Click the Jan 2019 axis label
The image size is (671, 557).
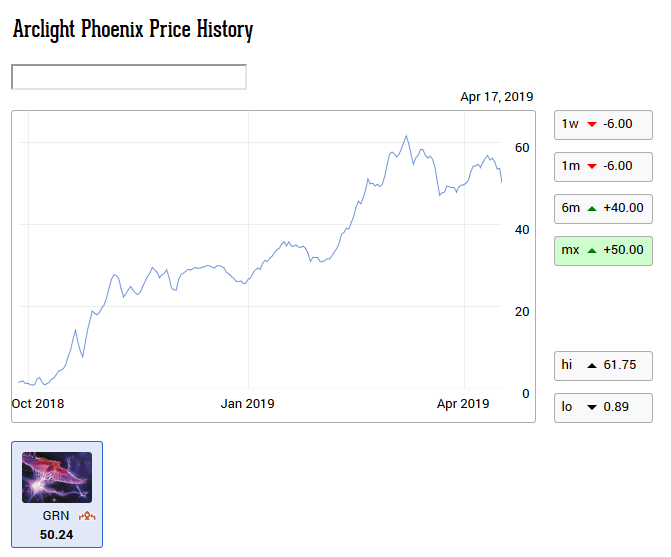247,404
